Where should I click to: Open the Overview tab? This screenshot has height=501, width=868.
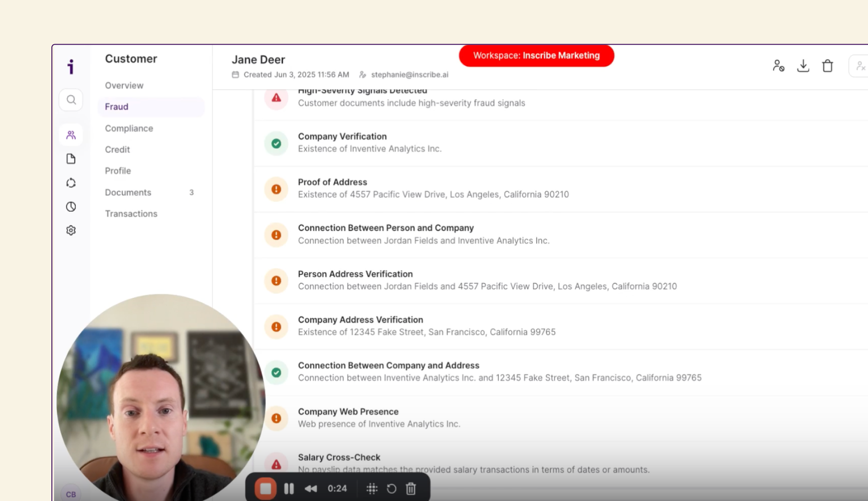pos(124,85)
